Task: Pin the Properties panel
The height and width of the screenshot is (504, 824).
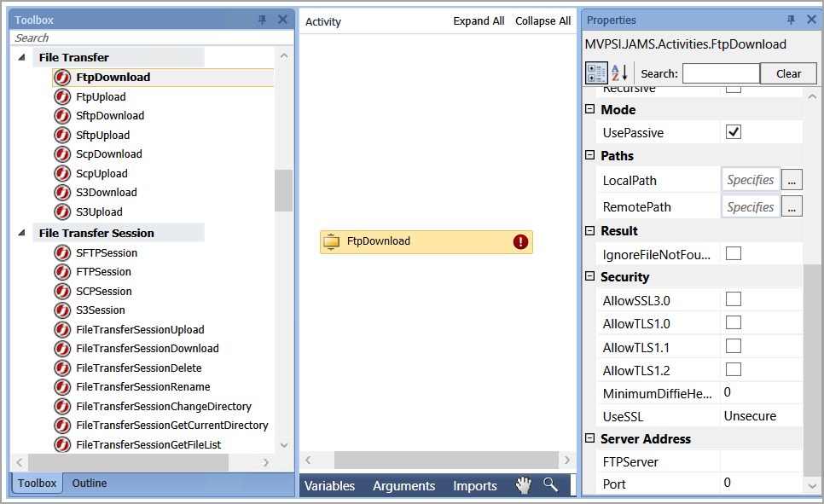Action: coord(791,20)
